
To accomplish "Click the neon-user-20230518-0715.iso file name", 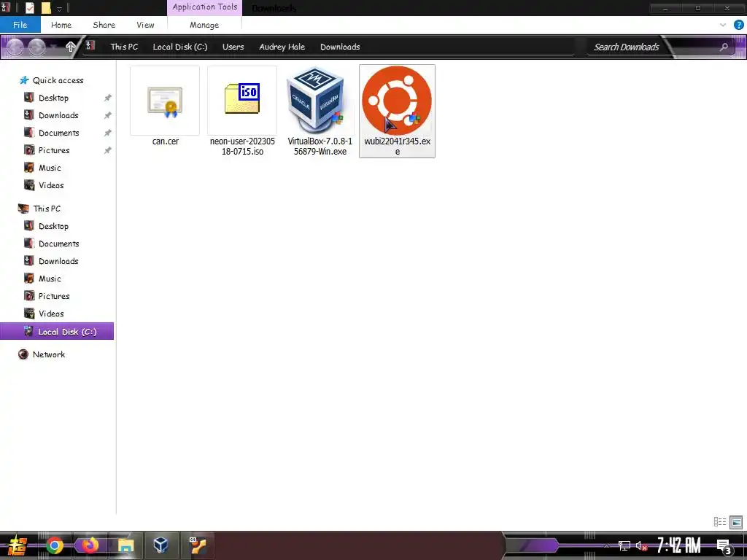I will (242, 146).
